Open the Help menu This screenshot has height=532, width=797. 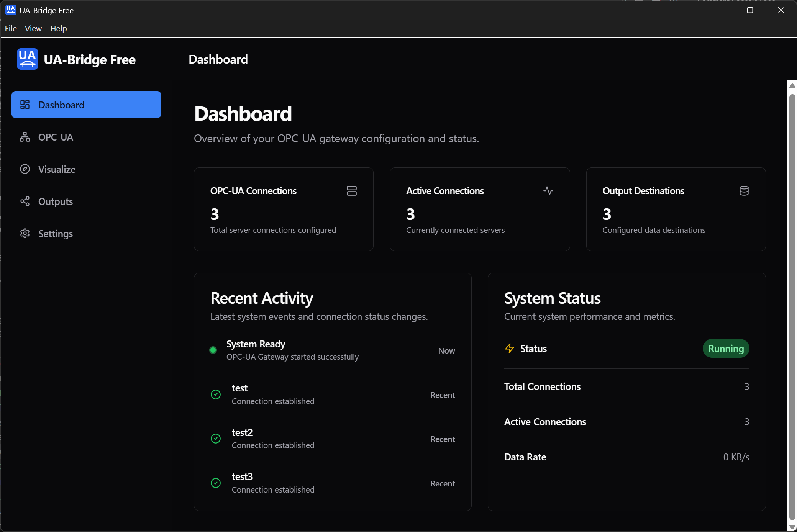tap(58, 28)
